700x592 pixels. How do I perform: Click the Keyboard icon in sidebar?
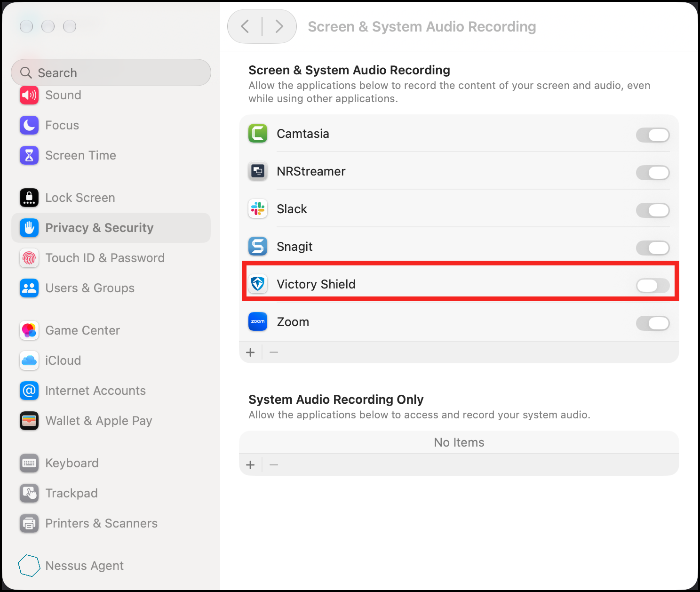pos(29,463)
